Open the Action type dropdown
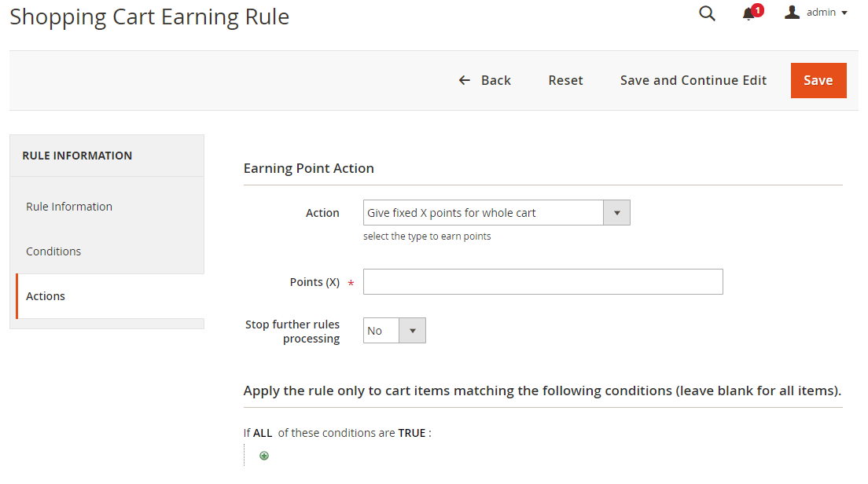The height and width of the screenshot is (484, 868). tap(496, 213)
